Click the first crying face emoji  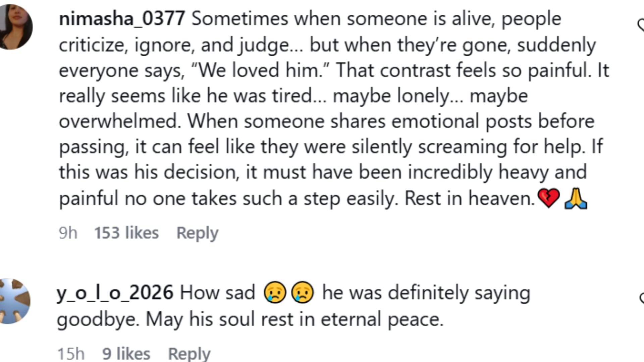click(275, 292)
